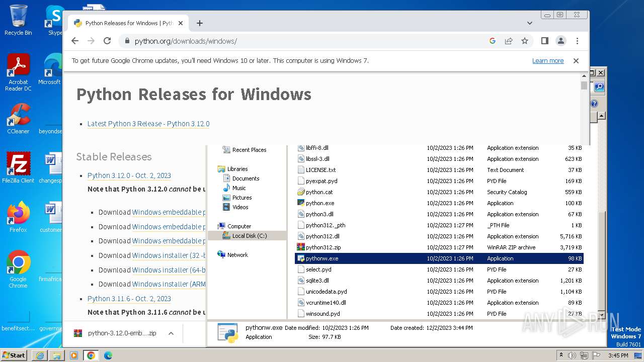The width and height of the screenshot is (644, 362).
Task: Open Internet Explorer from taskbar
Action: point(40,355)
